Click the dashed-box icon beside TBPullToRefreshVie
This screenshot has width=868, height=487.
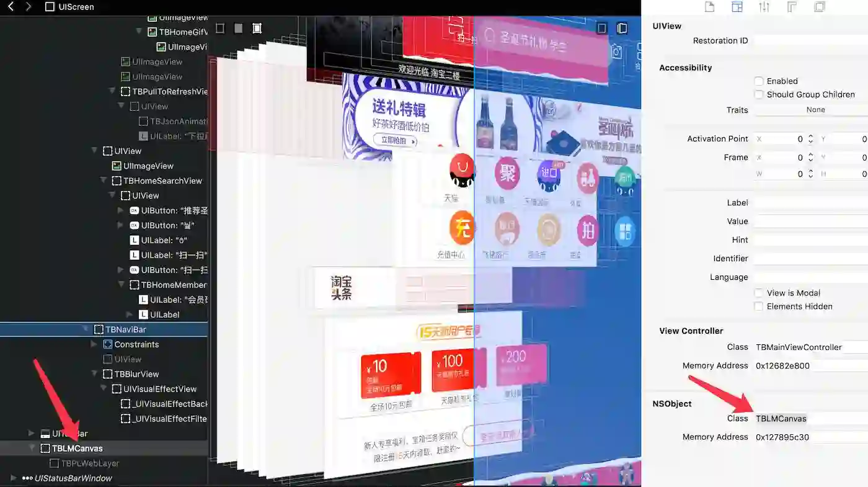pyautogui.click(x=125, y=91)
